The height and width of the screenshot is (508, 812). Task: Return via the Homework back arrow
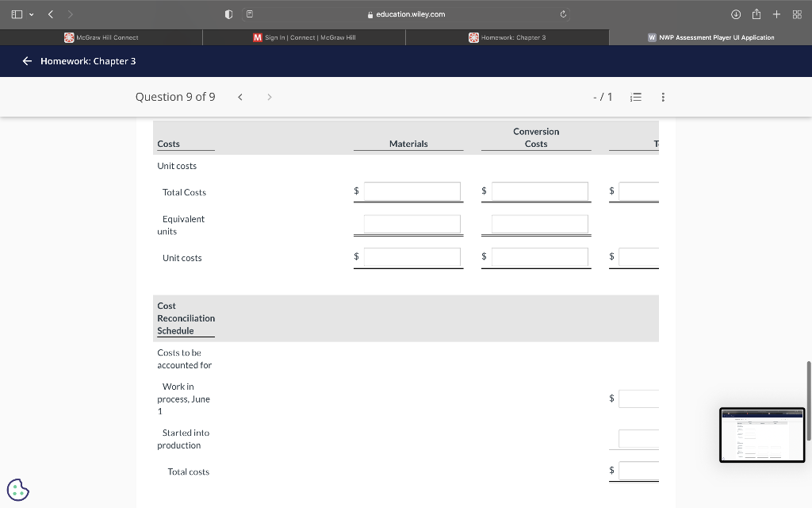tap(27, 61)
